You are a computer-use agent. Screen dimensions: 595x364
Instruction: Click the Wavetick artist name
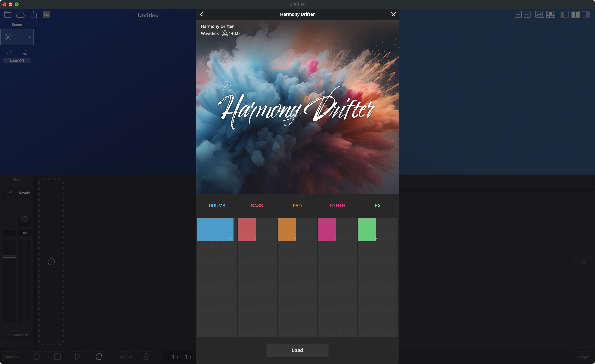pyautogui.click(x=210, y=34)
